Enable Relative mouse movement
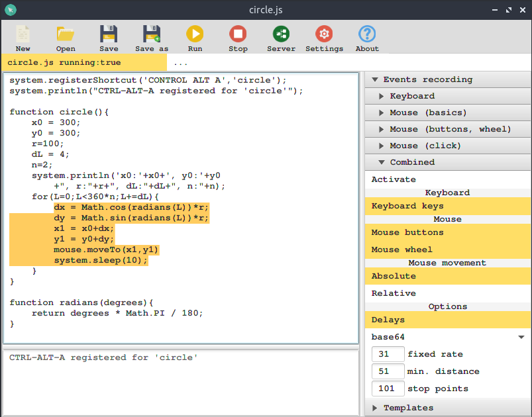532x417 pixels. click(x=448, y=293)
